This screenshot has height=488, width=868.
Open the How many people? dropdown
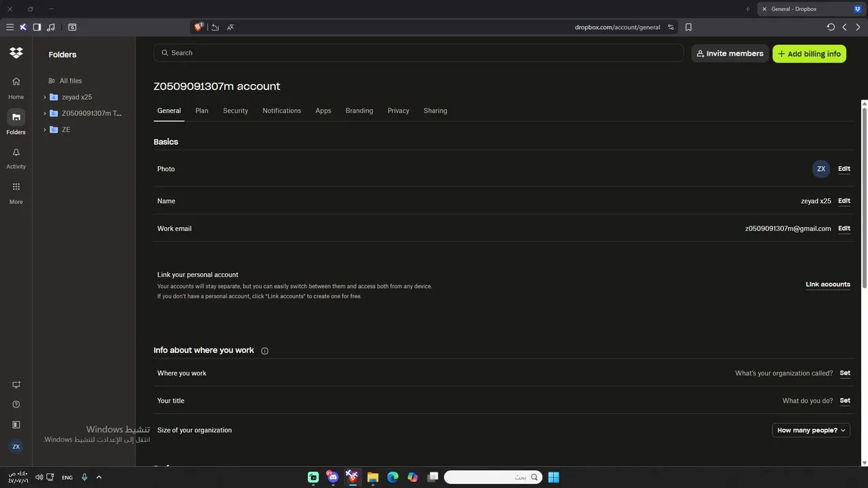(x=811, y=430)
